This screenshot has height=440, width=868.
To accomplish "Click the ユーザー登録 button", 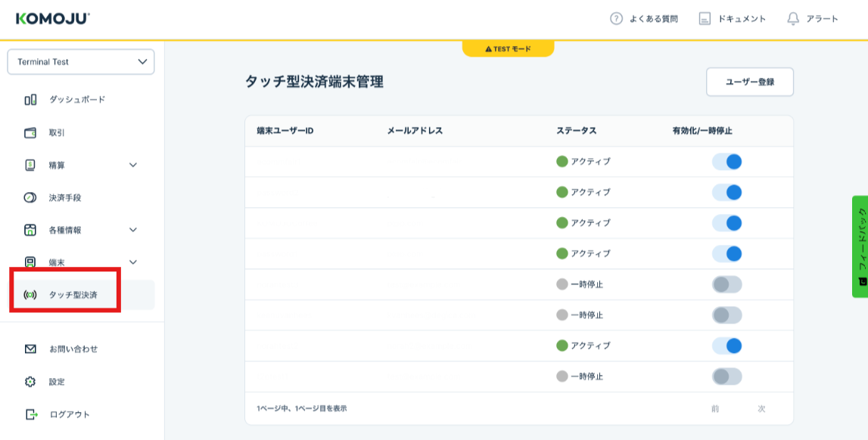I will (x=749, y=82).
